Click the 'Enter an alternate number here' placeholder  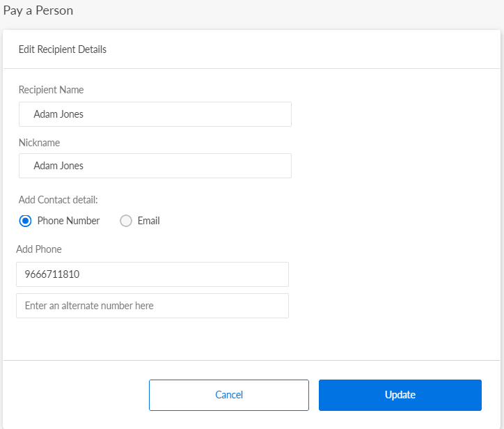point(89,306)
